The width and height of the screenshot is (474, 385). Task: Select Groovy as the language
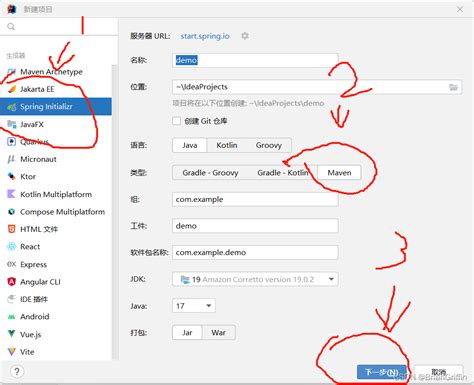(269, 145)
